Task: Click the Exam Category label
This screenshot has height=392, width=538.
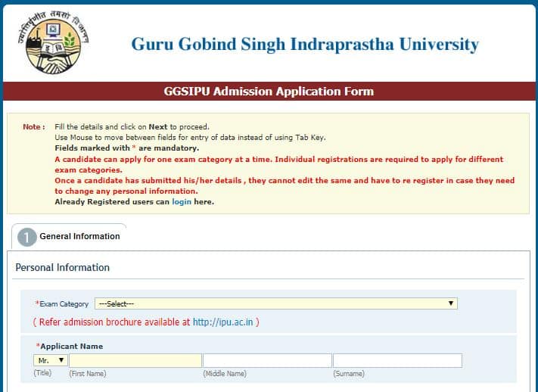Action: (62, 304)
